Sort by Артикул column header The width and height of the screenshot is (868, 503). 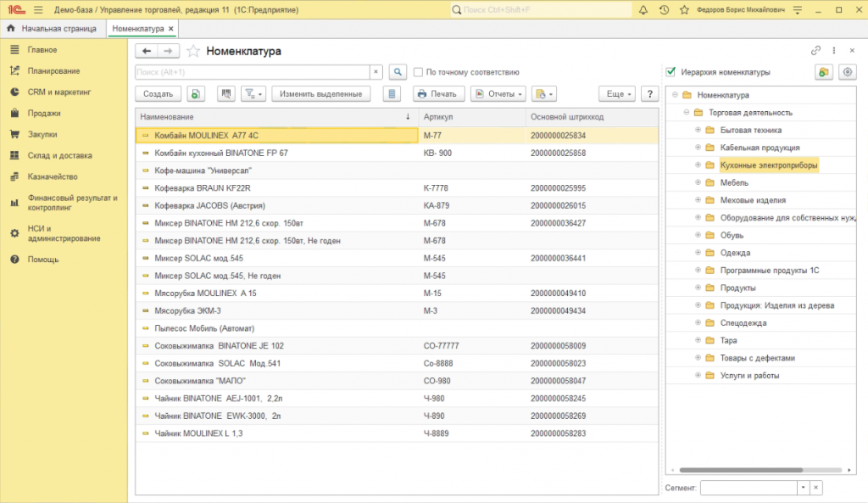pos(472,117)
